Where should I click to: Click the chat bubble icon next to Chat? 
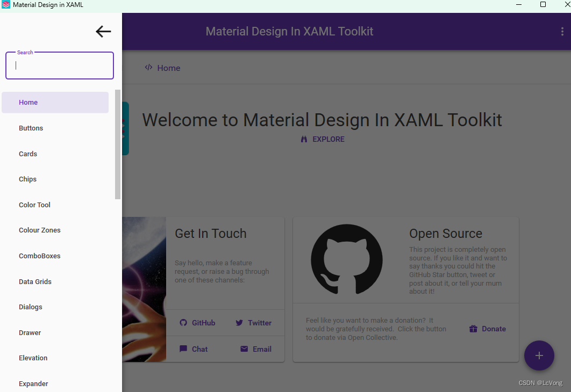tap(184, 349)
